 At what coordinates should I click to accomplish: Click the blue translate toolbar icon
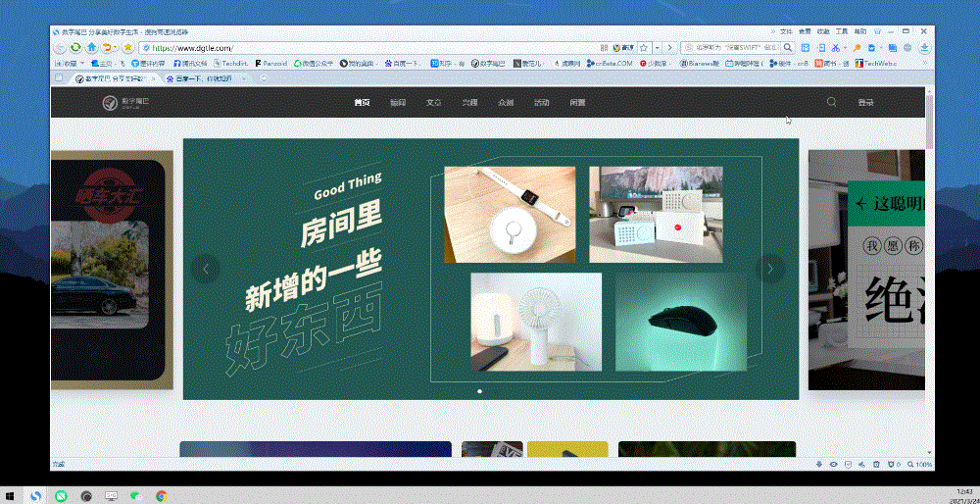(x=870, y=47)
